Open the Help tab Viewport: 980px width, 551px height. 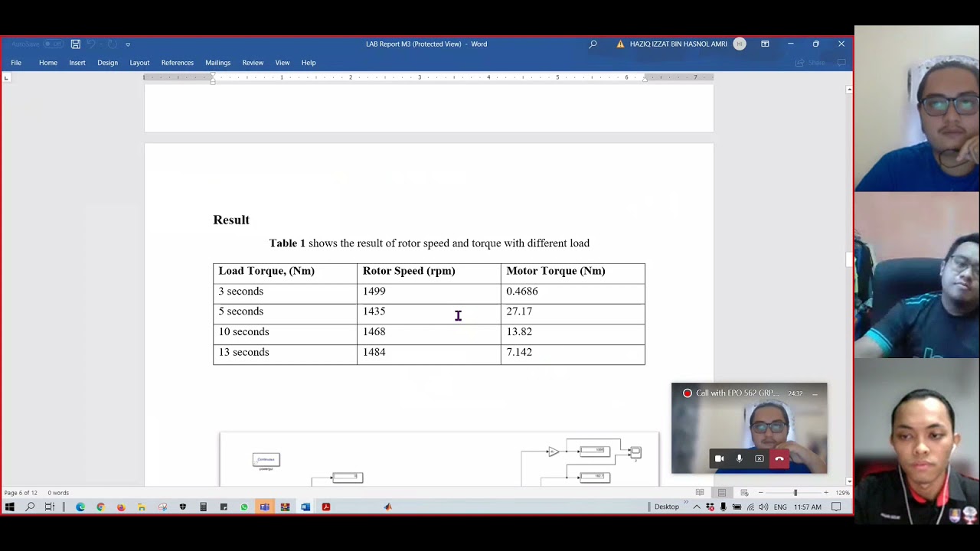click(x=309, y=63)
